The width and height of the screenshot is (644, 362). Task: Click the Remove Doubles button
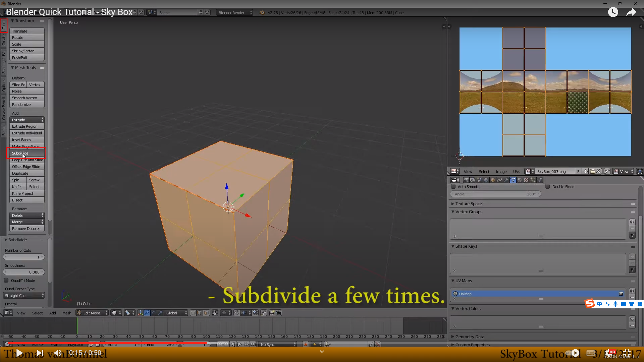tap(27, 228)
